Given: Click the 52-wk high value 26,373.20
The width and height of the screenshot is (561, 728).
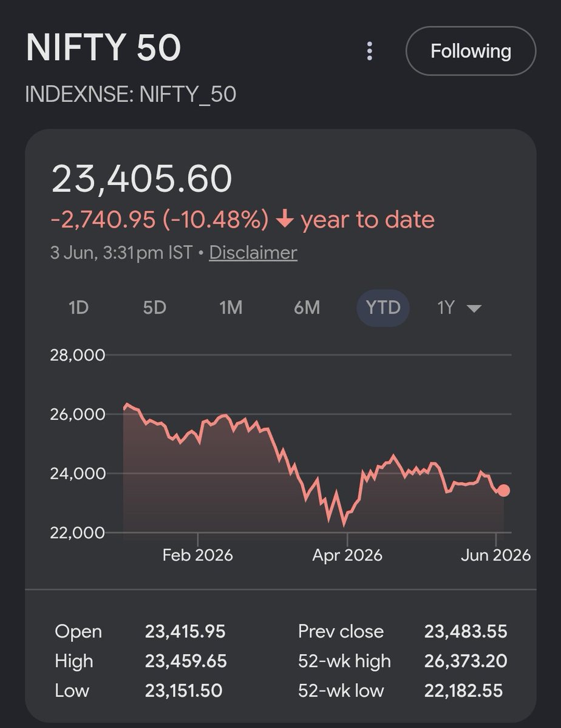Looking at the screenshot, I should [x=466, y=661].
